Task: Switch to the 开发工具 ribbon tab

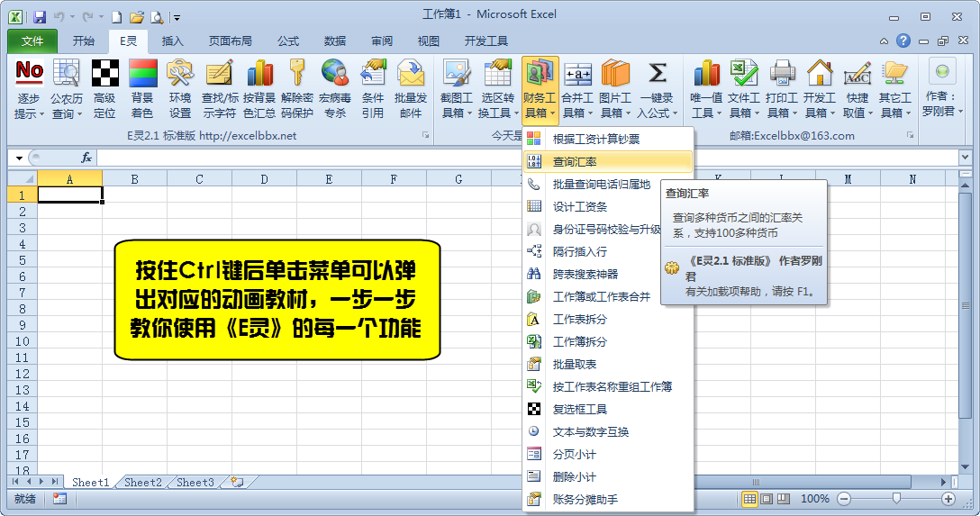Action: click(x=486, y=41)
